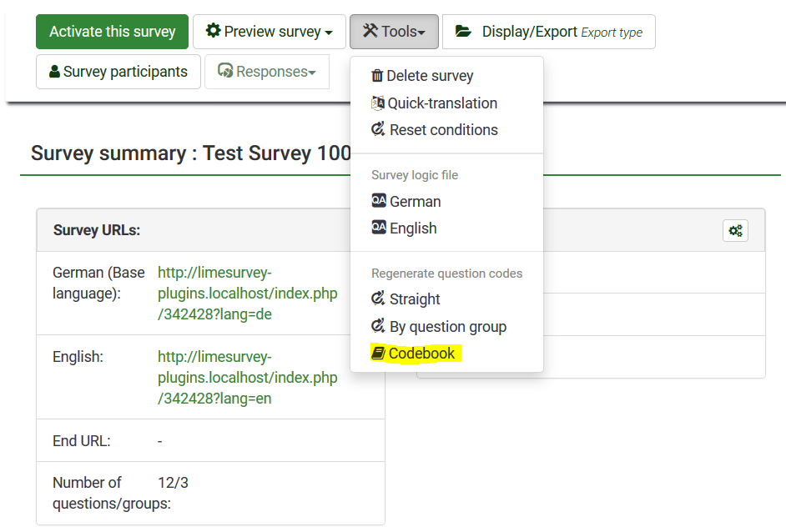
Task: Click the QA icon beside English
Action: coord(379,228)
